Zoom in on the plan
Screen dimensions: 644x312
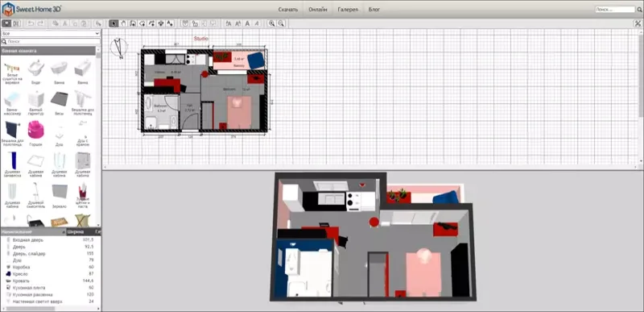click(271, 24)
